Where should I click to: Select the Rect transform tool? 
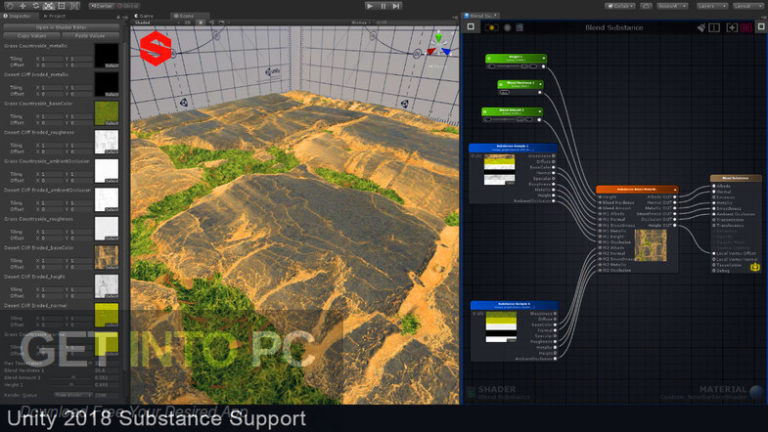[x=61, y=6]
